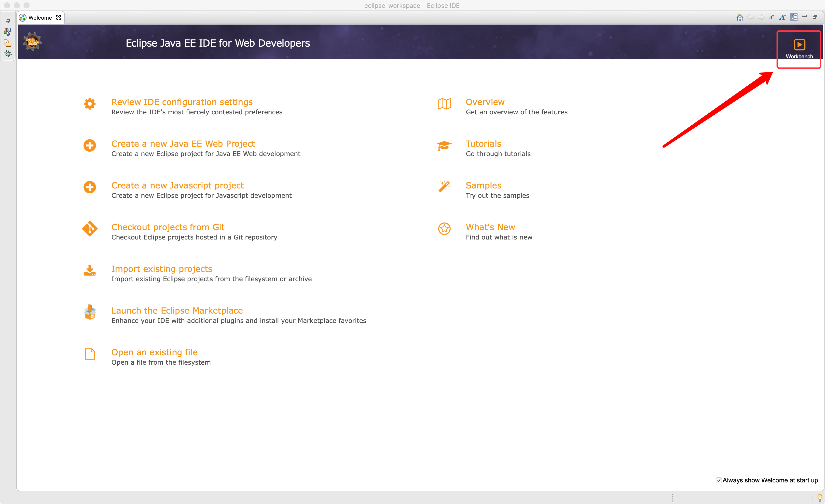Click graduation cap icon beside Tutorials
This screenshot has height=504, width=825.
point(444,146)
